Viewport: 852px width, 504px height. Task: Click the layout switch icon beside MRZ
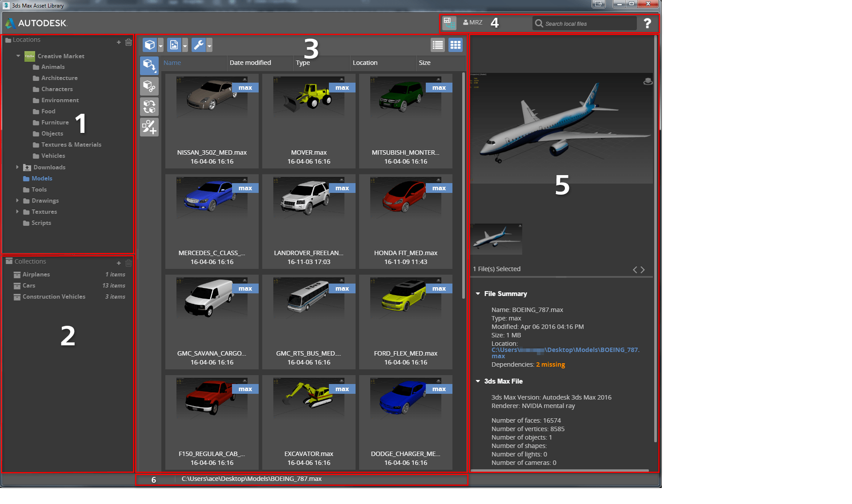point(449,23)
